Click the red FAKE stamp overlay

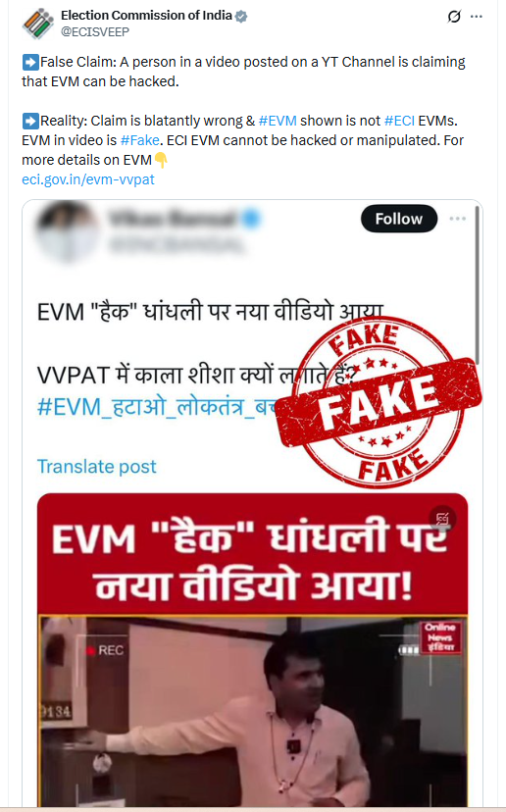tap(379, 403)
